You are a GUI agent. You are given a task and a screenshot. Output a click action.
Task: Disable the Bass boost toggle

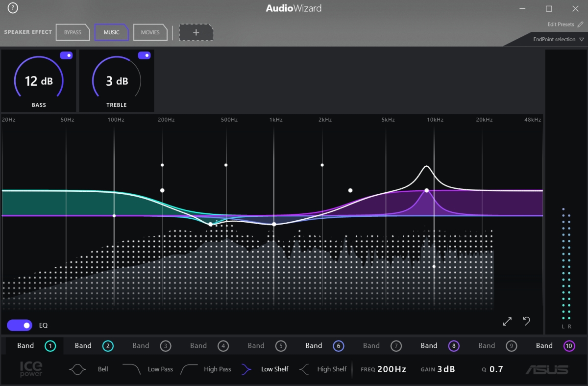pyautogui.click(x=66, y=55)
